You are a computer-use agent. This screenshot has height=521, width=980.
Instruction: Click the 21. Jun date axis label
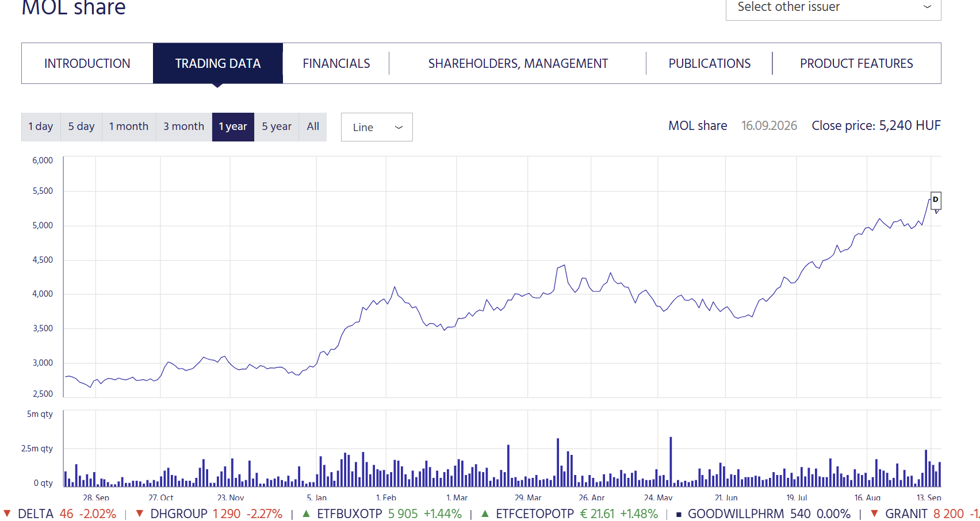coord(726,497)
